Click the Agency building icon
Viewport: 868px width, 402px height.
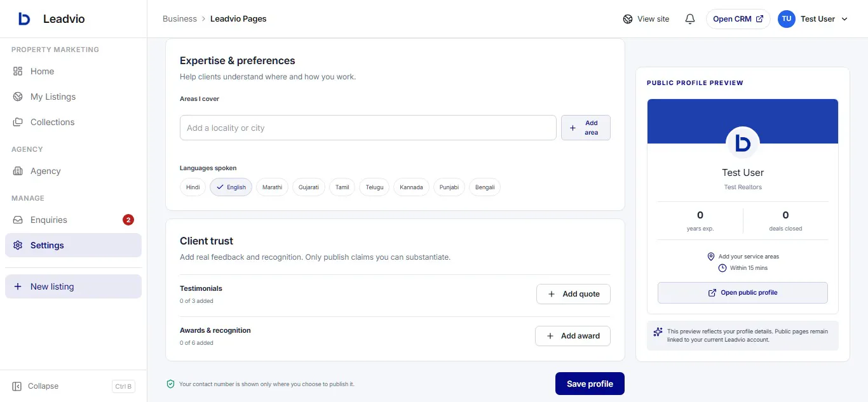click(x=18, y=171)
